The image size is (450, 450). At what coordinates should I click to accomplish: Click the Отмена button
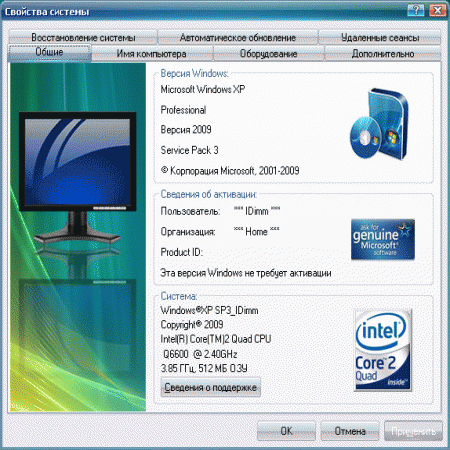click(350, 431)
